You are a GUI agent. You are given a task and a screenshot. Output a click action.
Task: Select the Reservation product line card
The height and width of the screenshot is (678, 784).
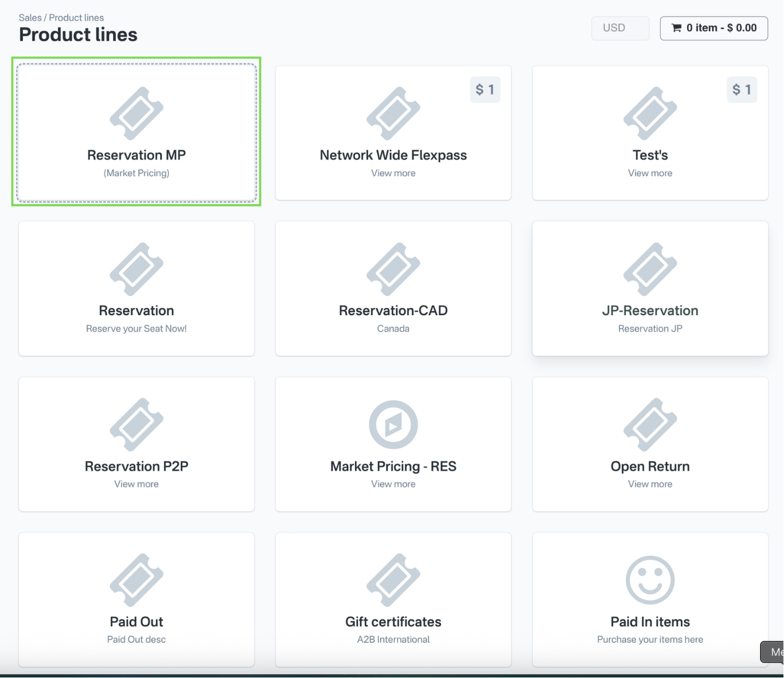136,288
